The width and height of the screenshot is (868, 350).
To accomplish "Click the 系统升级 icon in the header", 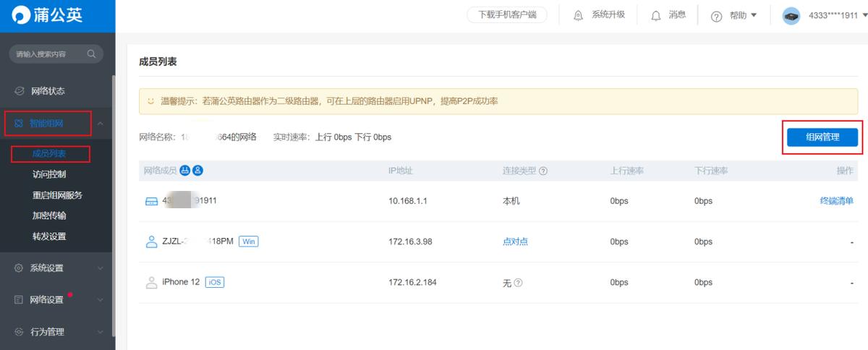I will coord(578,15).
